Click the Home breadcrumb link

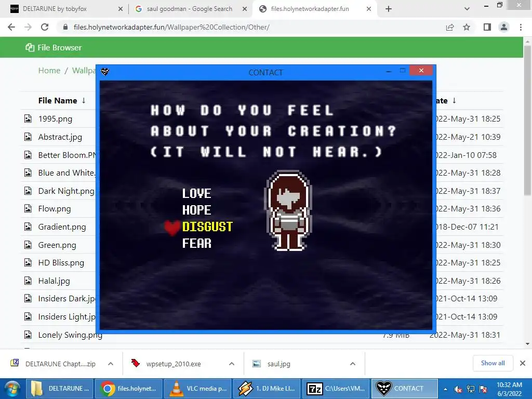coord(49,71)
